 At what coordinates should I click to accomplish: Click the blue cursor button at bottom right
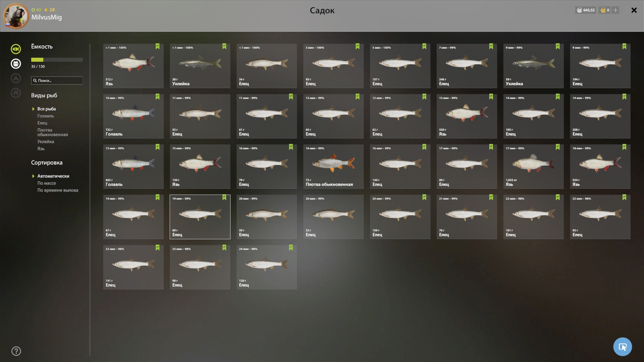[x=623, y=347]
